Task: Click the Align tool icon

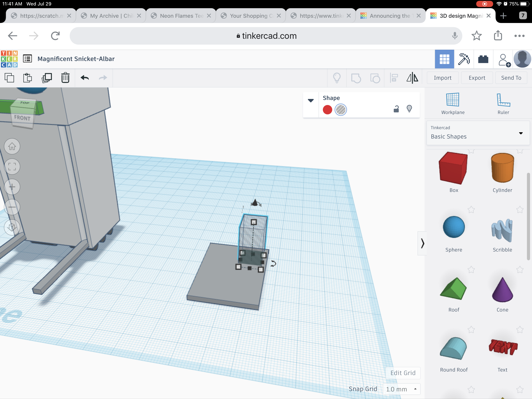Action: 394,78
